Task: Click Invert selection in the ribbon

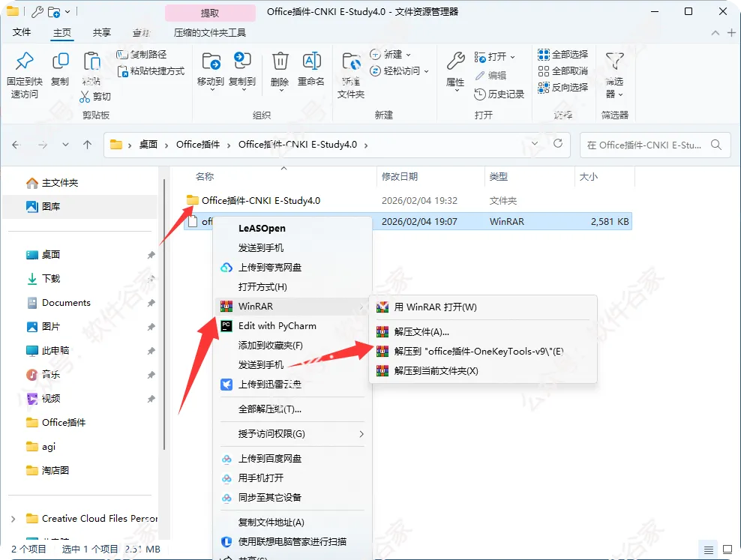Action: (x=562, y=88)
